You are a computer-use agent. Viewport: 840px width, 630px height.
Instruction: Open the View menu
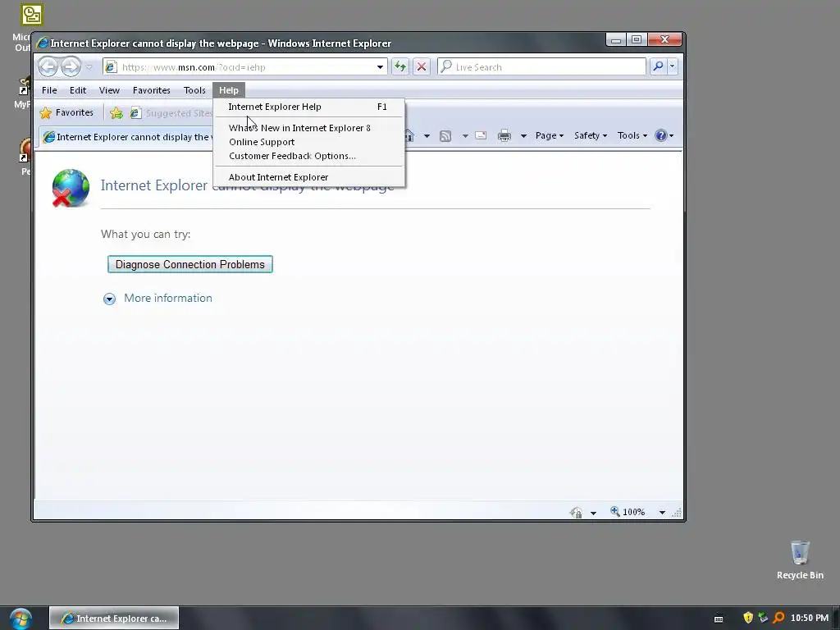click(x=109, y=90)
